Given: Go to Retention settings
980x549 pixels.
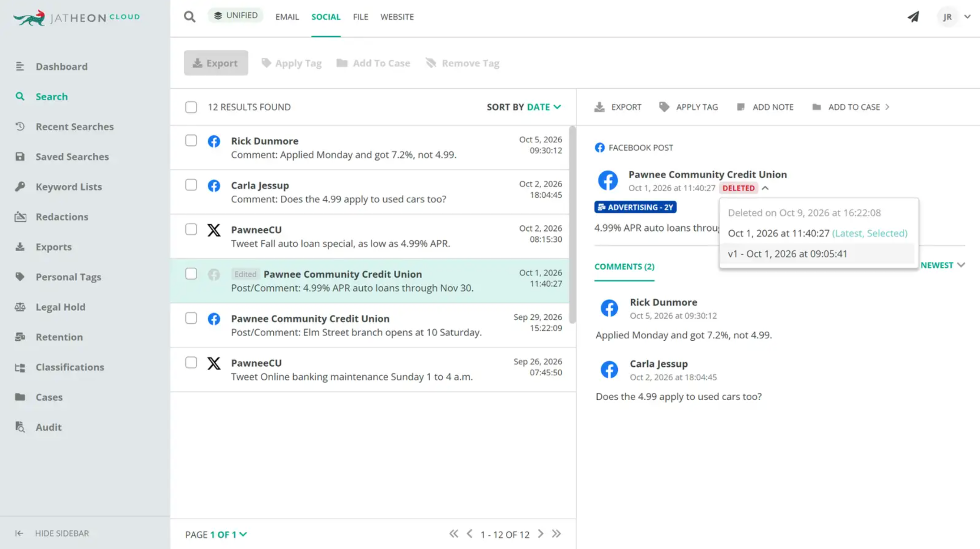Looking at the screenshot, I should [59, 337].
